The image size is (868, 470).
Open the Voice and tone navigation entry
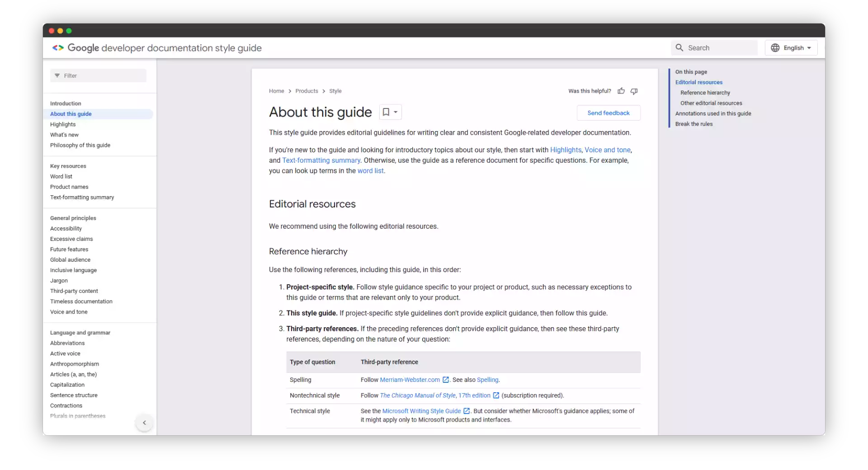(69, 312)
